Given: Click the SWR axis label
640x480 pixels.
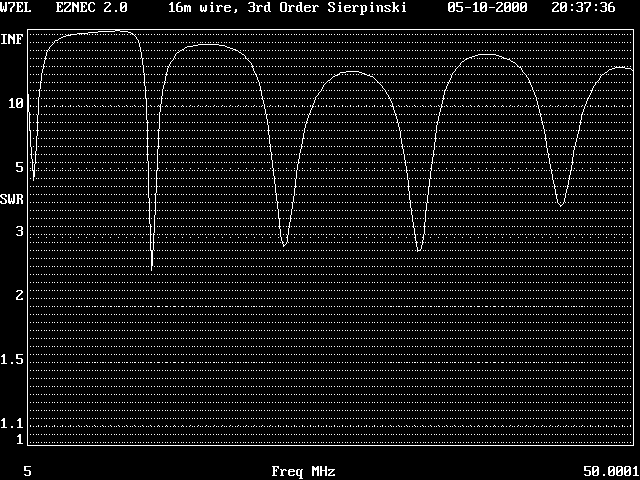Looking at the screenshot, I should 12,200.
